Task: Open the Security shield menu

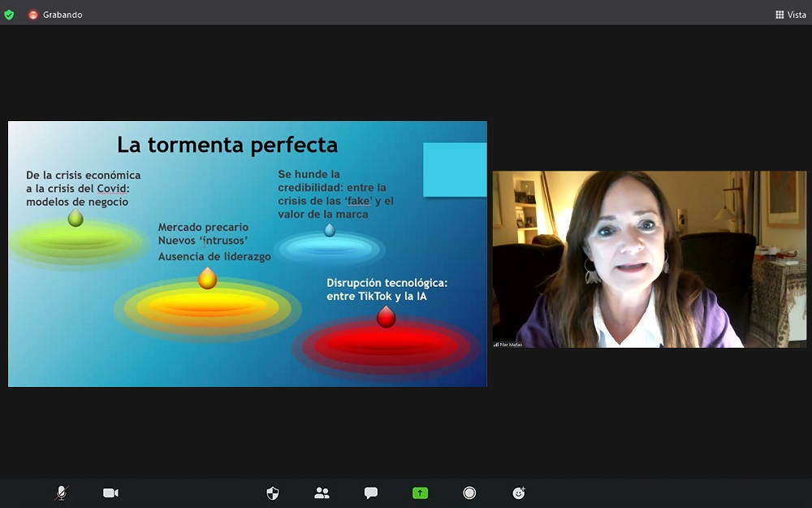Action: click(x=273, y=493)
